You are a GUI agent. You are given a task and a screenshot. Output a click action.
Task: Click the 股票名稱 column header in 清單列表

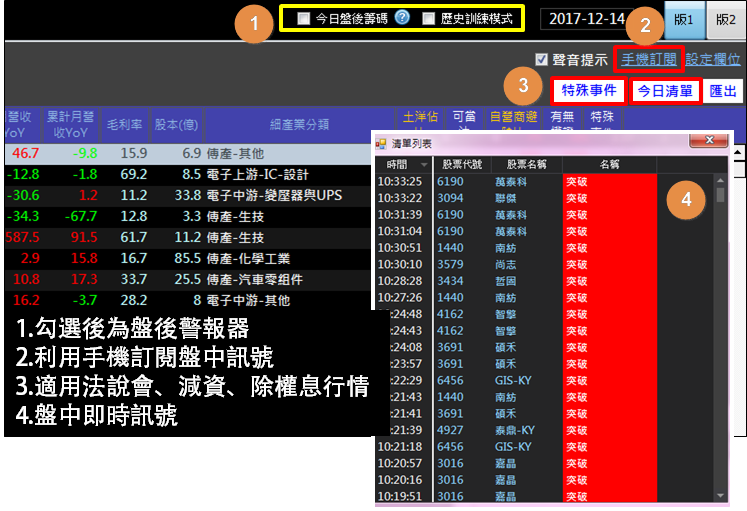click(x=526, y=165)
